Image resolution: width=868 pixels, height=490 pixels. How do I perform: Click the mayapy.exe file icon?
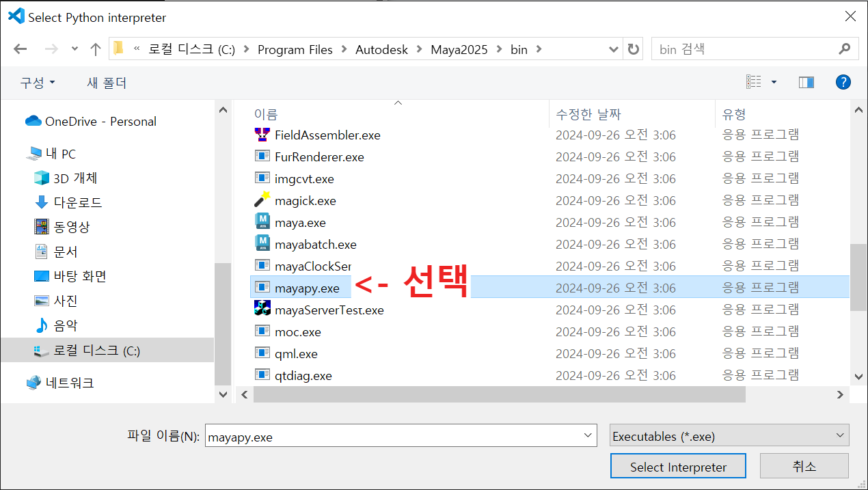coord(262,288)
